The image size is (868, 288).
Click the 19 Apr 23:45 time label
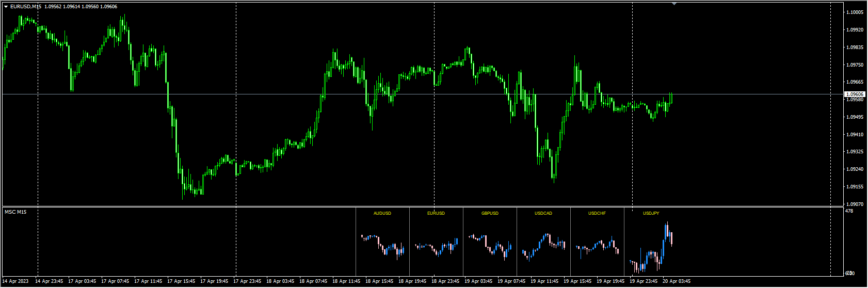pos(643,281)
